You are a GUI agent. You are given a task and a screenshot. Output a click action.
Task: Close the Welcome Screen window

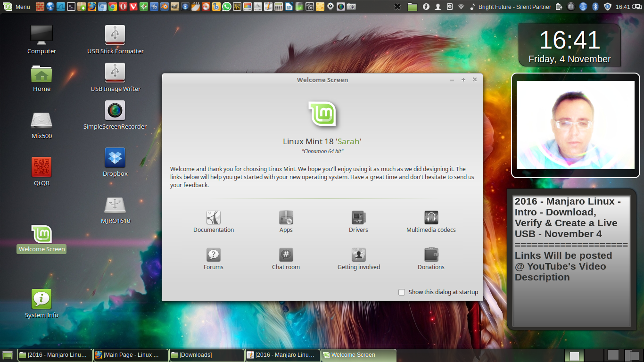point(475,80)
